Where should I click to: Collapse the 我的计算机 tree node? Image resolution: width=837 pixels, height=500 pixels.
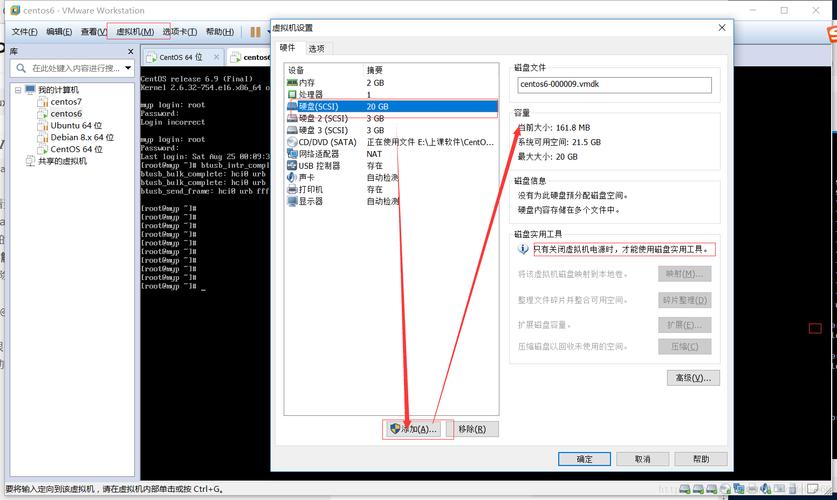(18, 90)
